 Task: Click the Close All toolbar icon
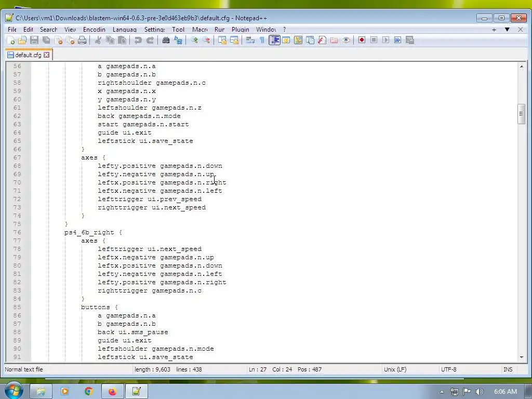click(70, 41)
